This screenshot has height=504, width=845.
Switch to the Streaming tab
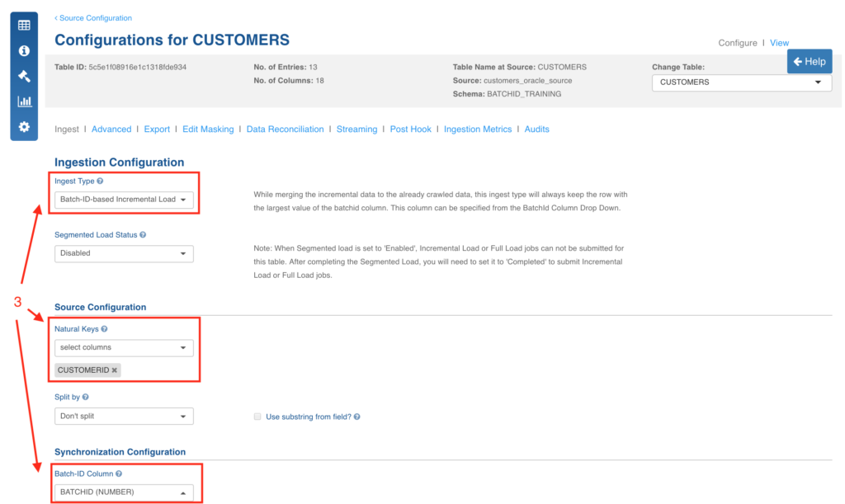tap(356, 129)
